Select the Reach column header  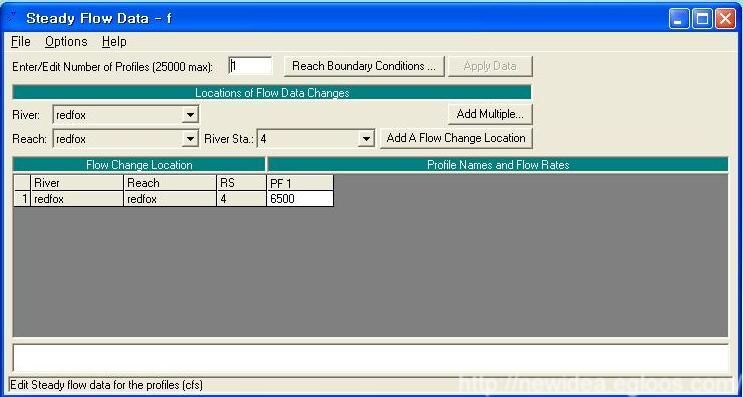(x=170, y=183)
